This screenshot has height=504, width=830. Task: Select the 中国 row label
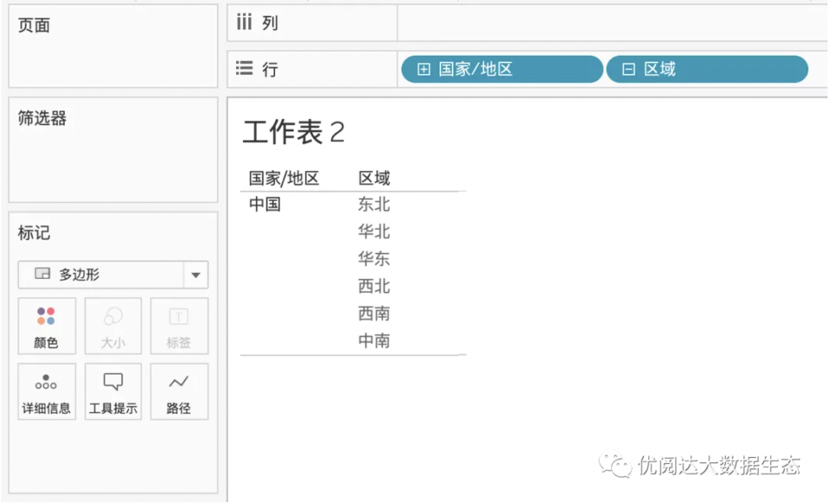pyautogui.click(x=265, y=204)
